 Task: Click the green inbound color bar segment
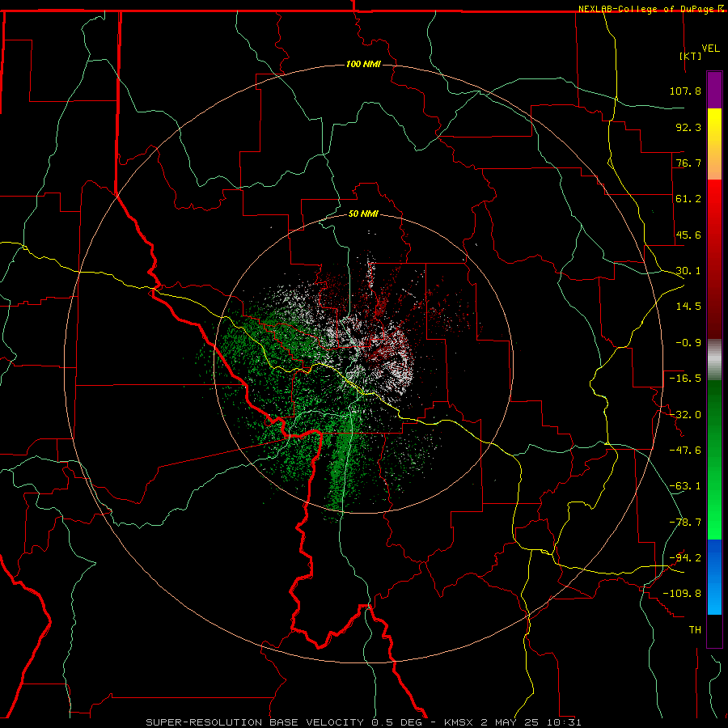714,459
